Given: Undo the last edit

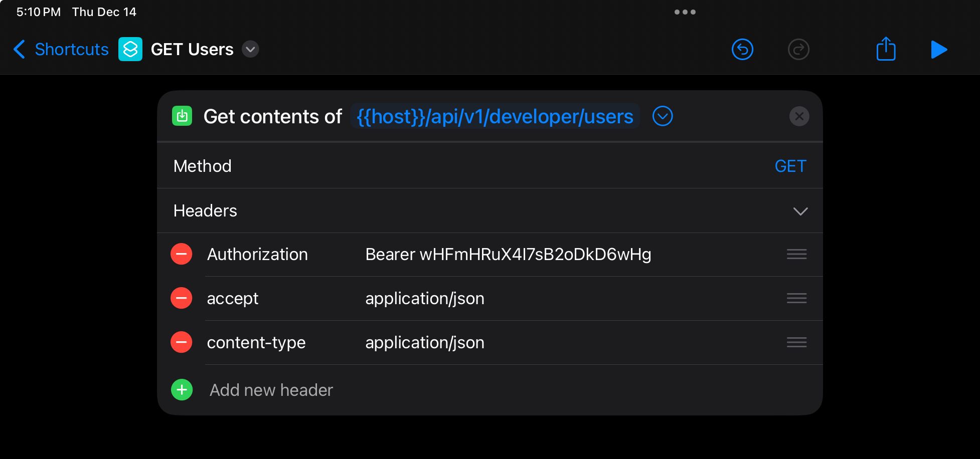Looking at the screenshot, I should tap(742, 50).
